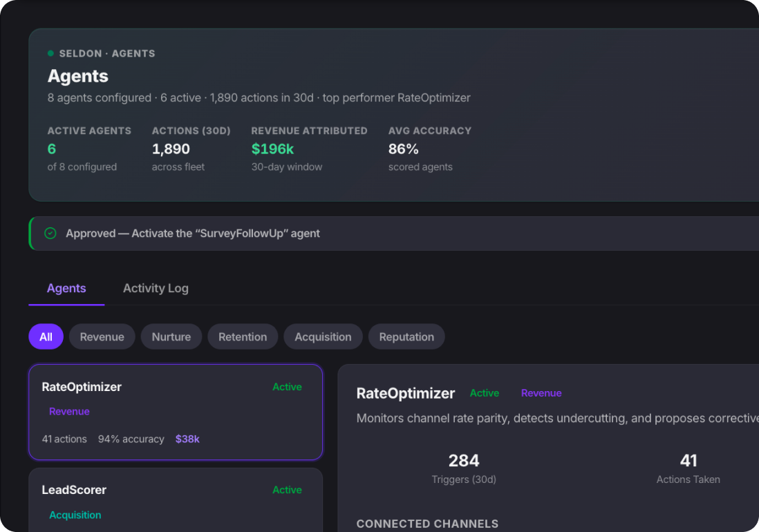Click the Active status on RateOptimizer card
The width and height of the screenshot is (759, 532).
287,387
